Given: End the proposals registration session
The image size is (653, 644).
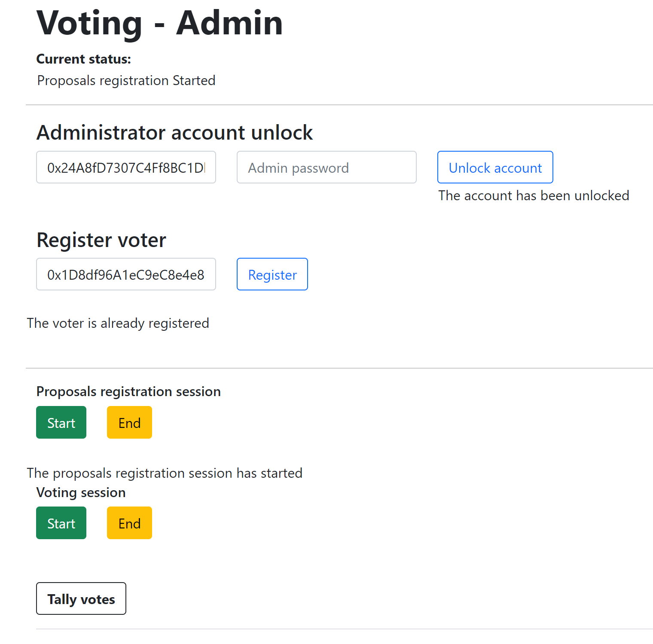Looking at the screenshot, I should 129,423.
